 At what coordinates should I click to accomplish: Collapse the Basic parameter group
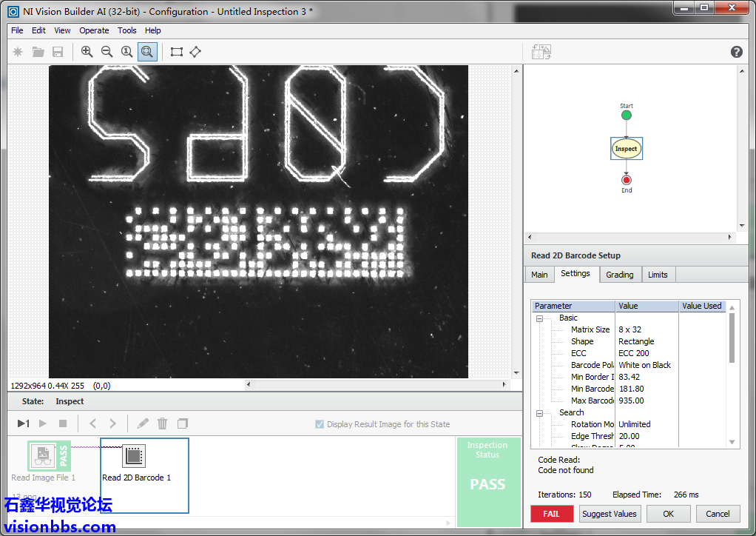pos(539,318)
